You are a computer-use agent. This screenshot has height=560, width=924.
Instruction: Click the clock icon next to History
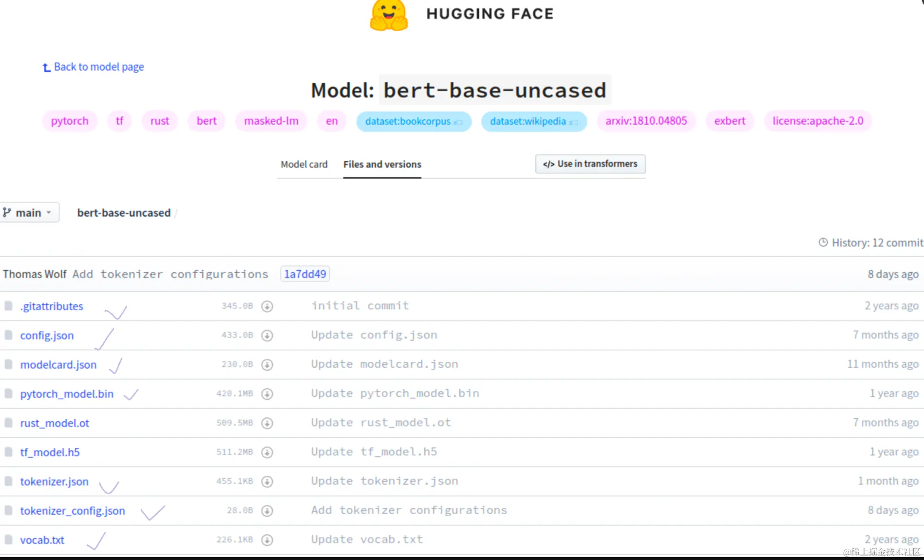[823, 243]
